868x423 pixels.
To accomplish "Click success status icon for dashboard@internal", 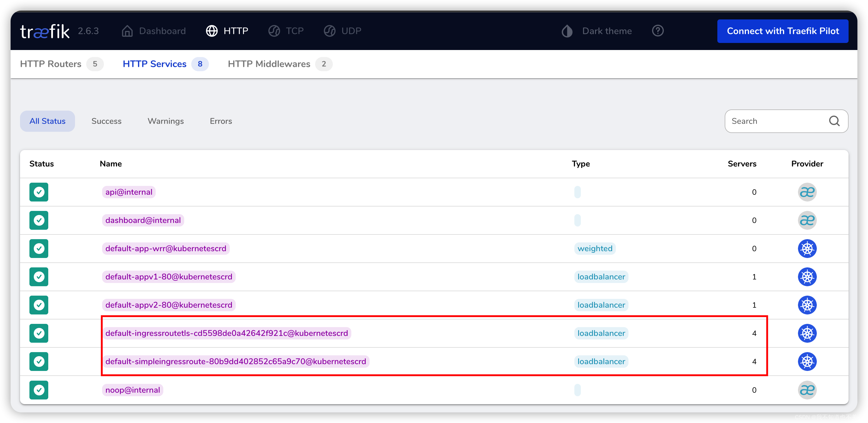I will click(39, 220).
